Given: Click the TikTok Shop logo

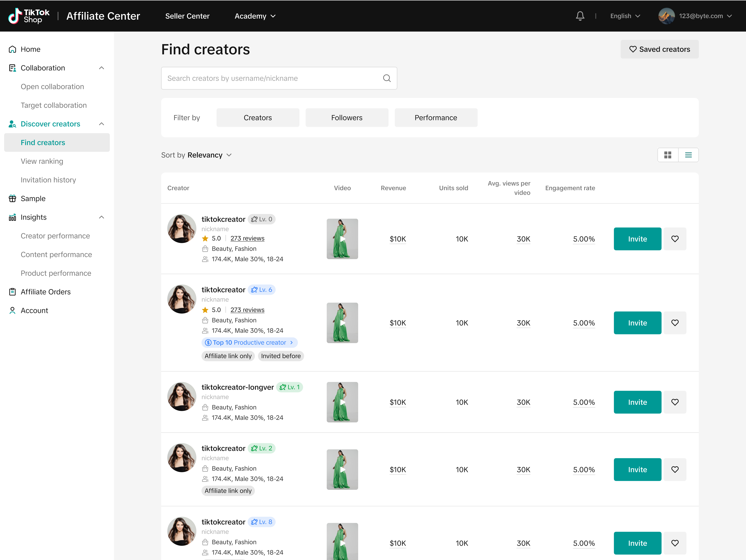Looking at the screenshot, I should 29,16.
